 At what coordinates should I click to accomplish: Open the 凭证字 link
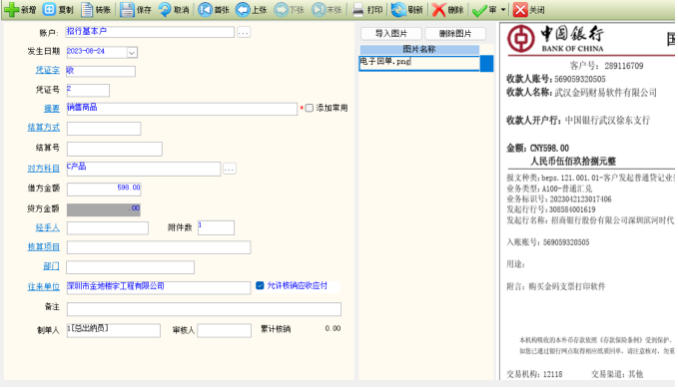(x=48, y=70)
